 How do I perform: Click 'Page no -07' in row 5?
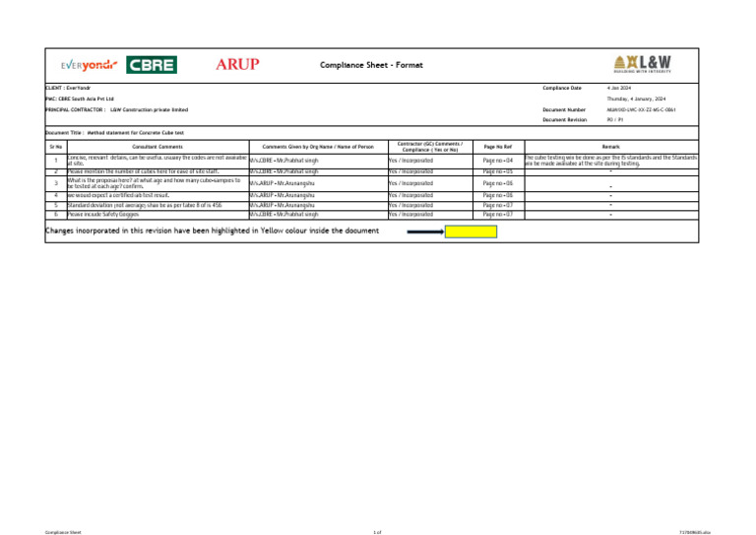pyautogui.click(x=498, y=205)
